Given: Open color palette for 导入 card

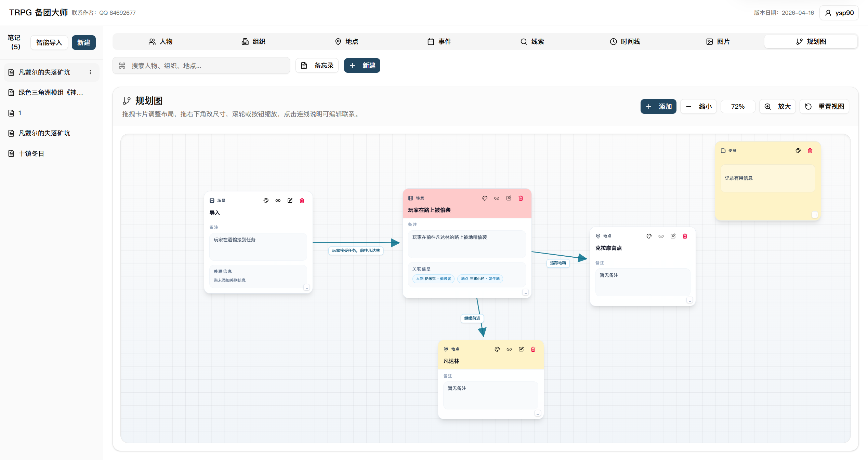Looking at the screenshot, I should tap(266, 201).
